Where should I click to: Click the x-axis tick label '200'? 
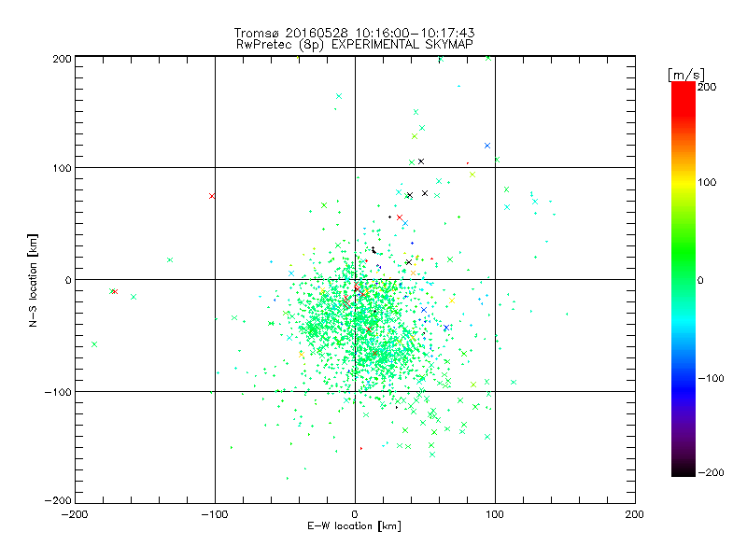635,514
